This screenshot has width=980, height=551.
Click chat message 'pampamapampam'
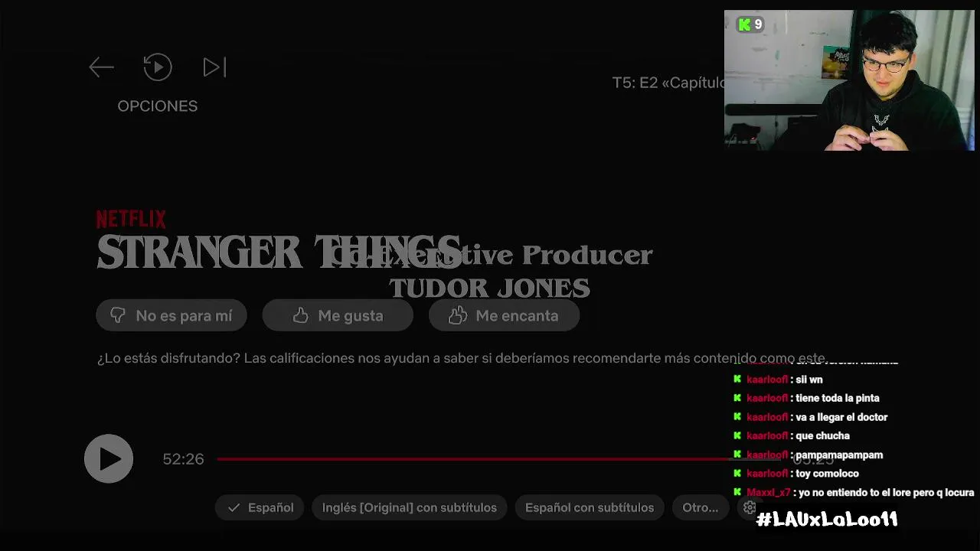pos(839,455)
